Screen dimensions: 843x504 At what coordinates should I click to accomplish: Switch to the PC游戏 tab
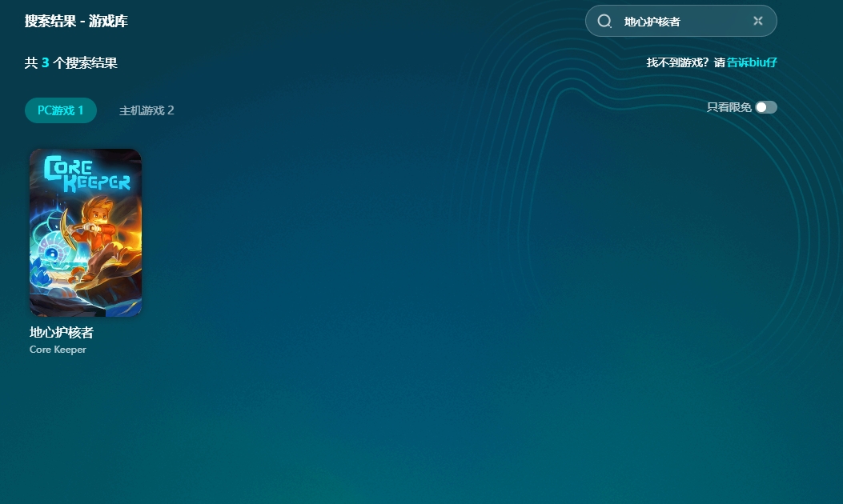click(60, 110)
